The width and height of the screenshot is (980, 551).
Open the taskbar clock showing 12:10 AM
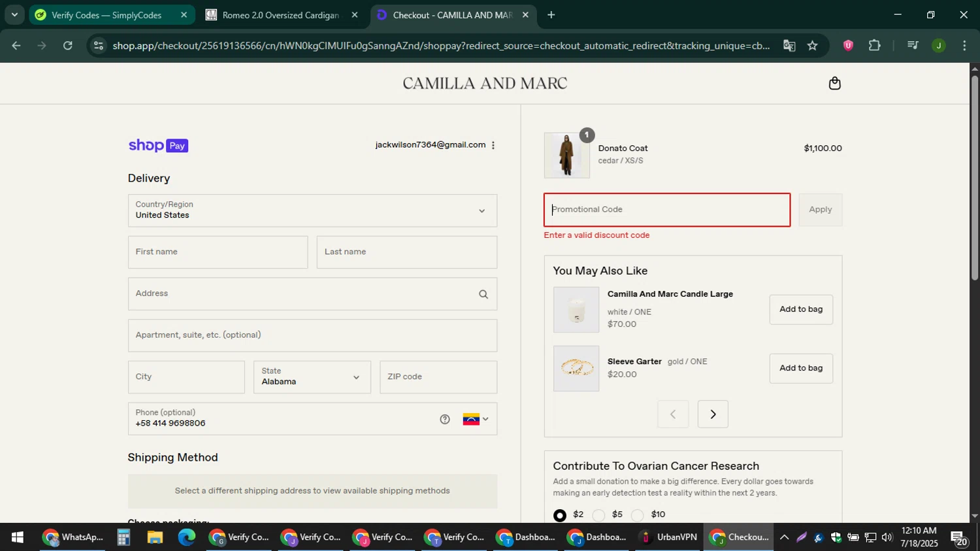(919, 537)
